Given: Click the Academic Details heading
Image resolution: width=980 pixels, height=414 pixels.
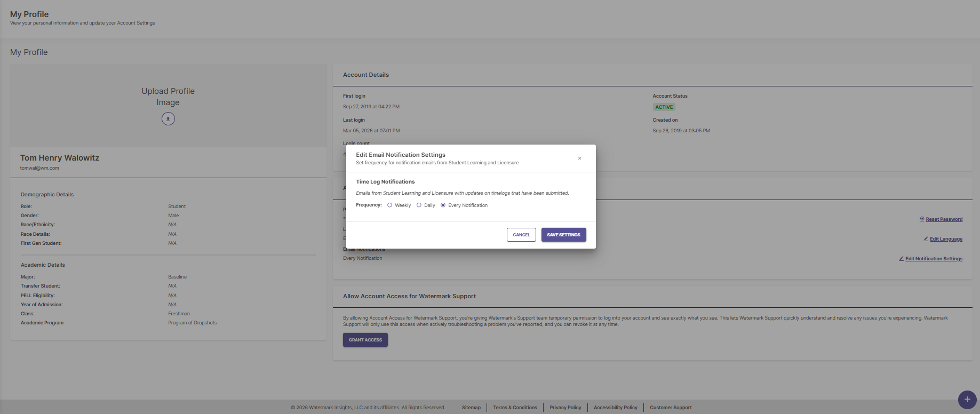Looking at the screenshot, I should coord(43,265).
